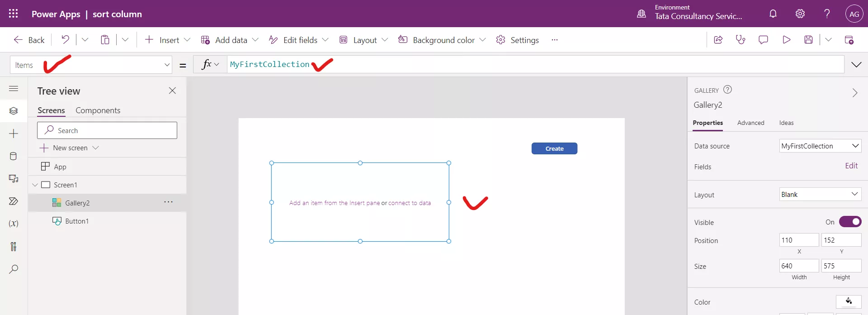Save the app with disk icon
This screenshot has height=315, width=868.
tap(809, 40)
